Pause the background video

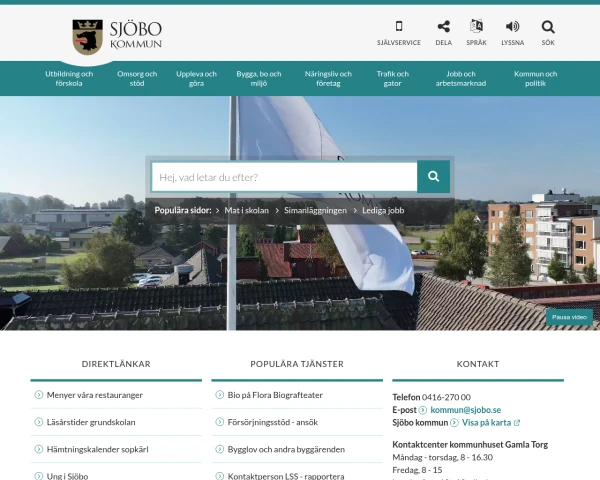click(569, 317)
